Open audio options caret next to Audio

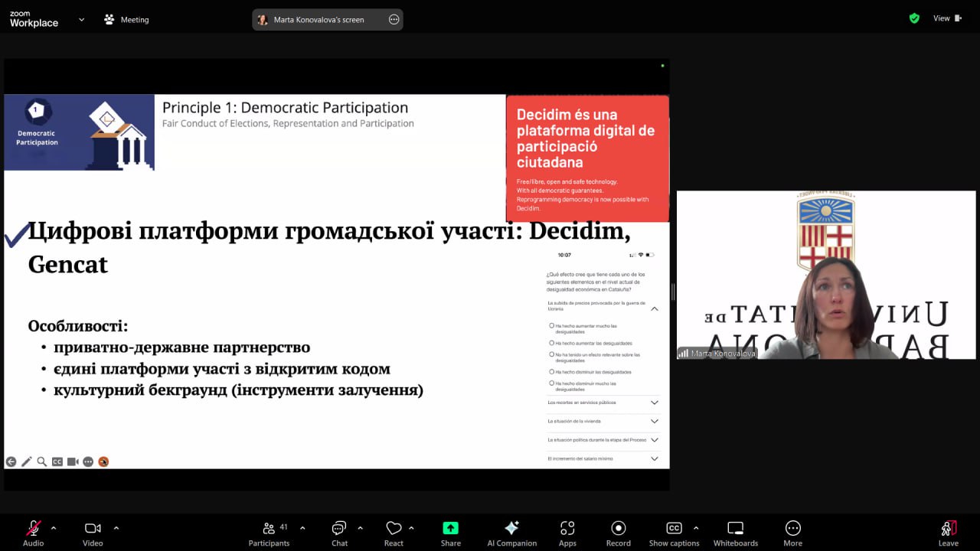[x=54, y=528]
